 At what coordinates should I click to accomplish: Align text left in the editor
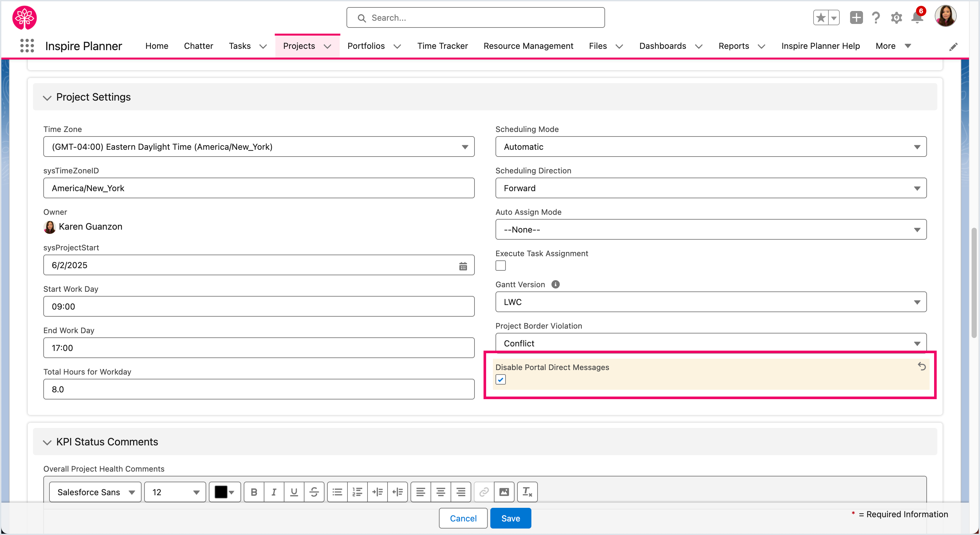(x=421, y=492)
